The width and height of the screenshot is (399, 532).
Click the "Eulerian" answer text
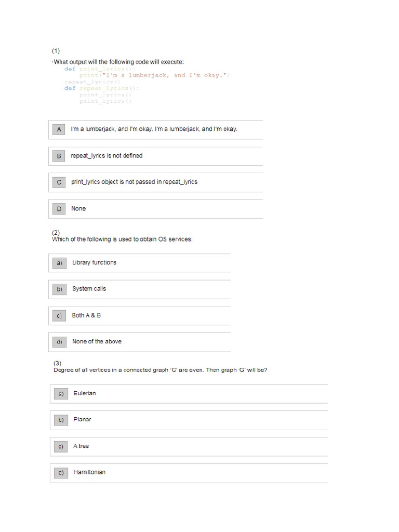[x=85, y=393]
